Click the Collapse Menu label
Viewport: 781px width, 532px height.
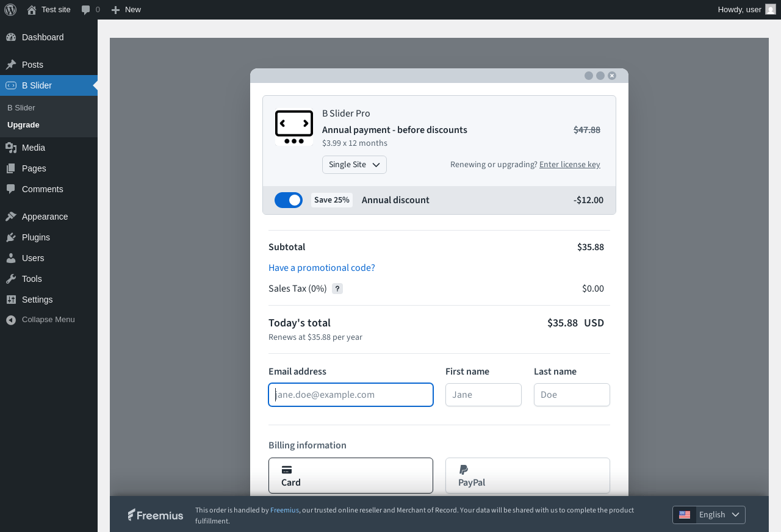[x=48, y=320]
